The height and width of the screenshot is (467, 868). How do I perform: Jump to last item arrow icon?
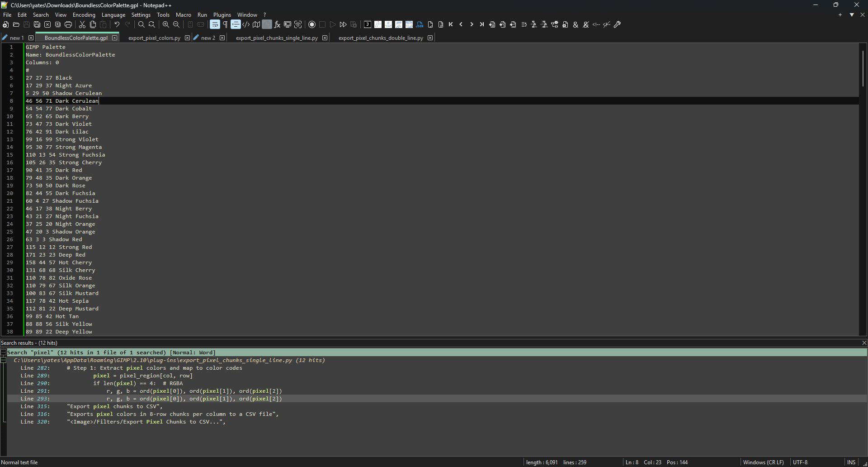tap(482, 24)
